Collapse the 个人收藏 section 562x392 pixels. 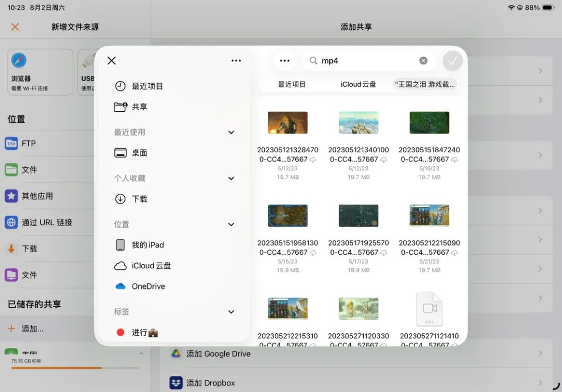click(x=231, y=178)
